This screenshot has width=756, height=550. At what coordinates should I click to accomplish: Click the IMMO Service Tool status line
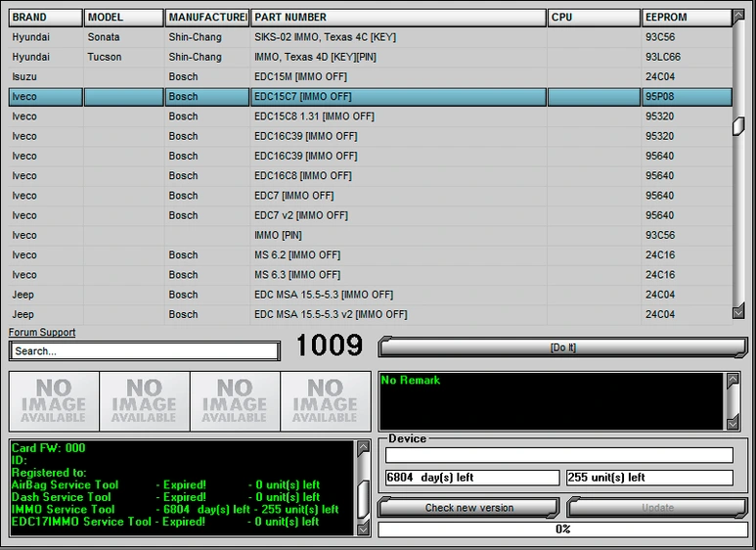click(x=175, y=510)
